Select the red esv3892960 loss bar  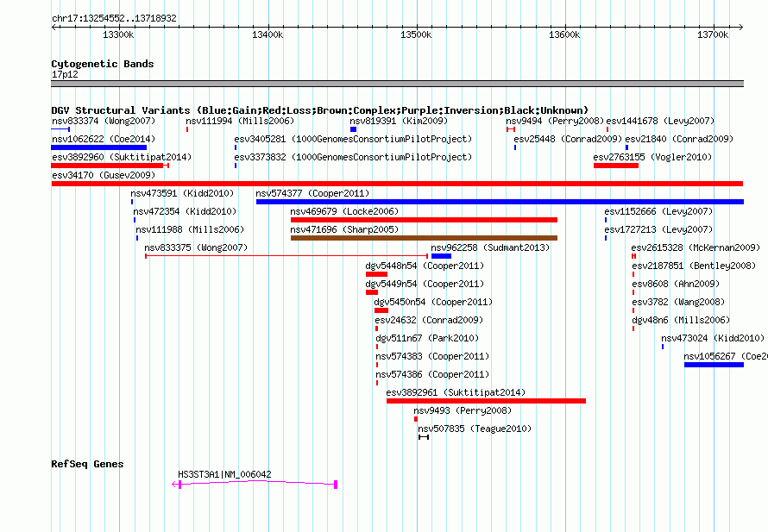(x=110, y=166)
